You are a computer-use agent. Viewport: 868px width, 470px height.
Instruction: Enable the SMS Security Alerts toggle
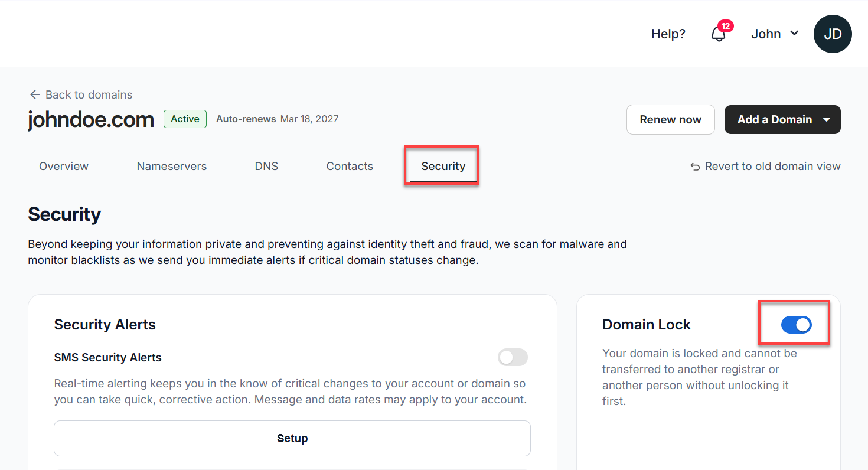513,357
